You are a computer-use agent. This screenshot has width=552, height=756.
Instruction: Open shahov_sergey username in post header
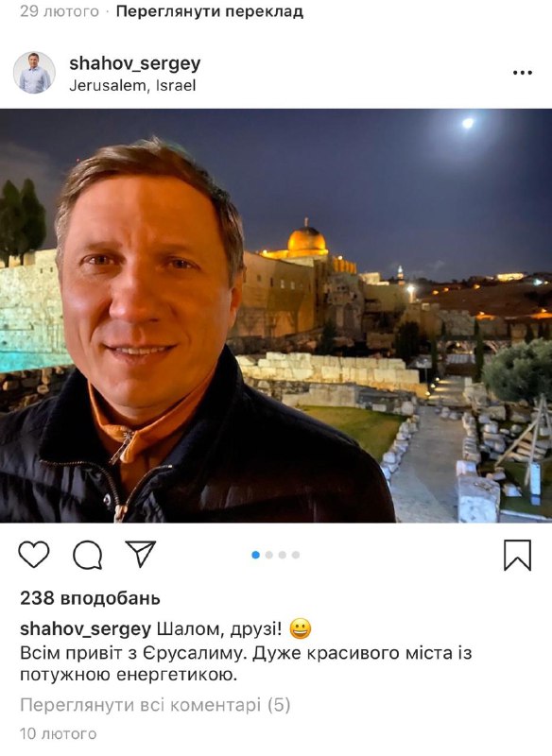[135, 63]
